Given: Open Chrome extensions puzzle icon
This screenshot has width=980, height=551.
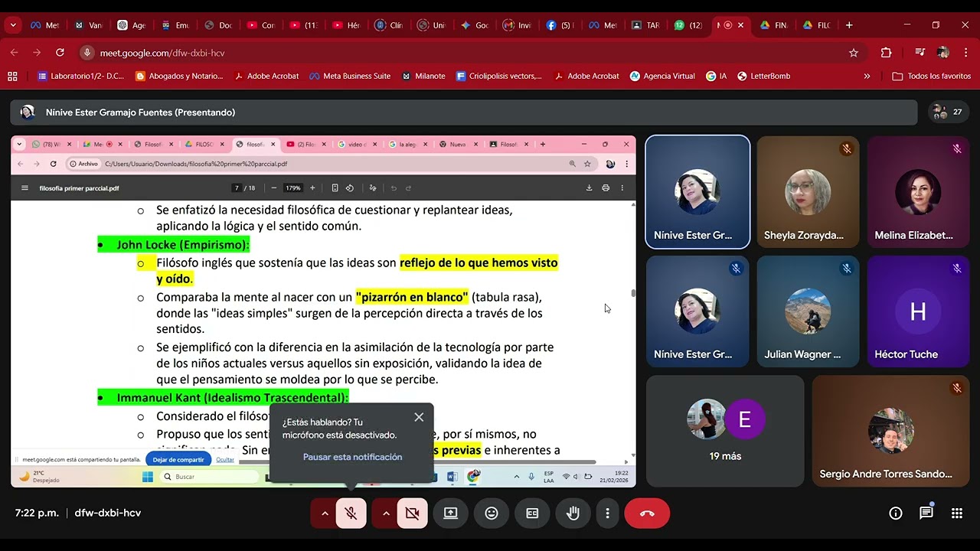Looking at the screenshot, I should pyautogui.click(x=886, y=53).
